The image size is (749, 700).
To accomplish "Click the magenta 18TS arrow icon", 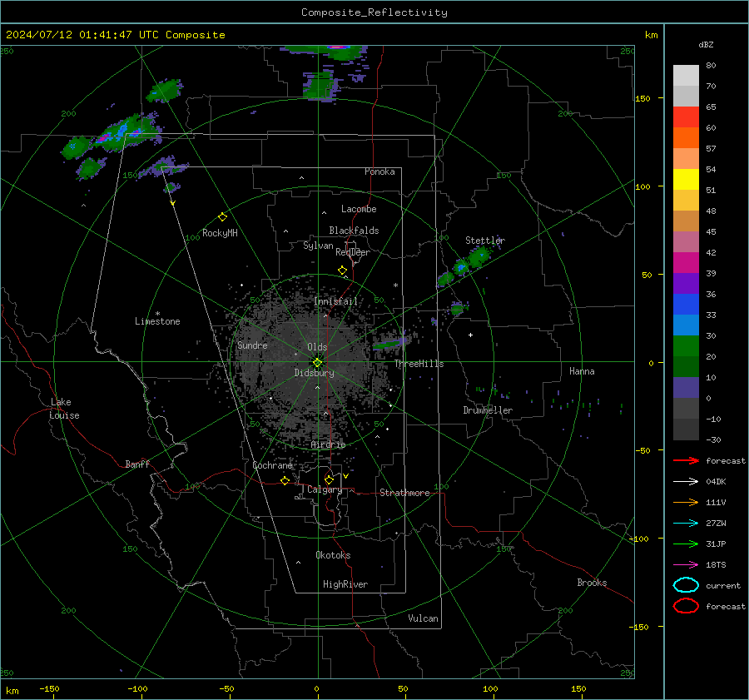I will click(x=686, y=565).
